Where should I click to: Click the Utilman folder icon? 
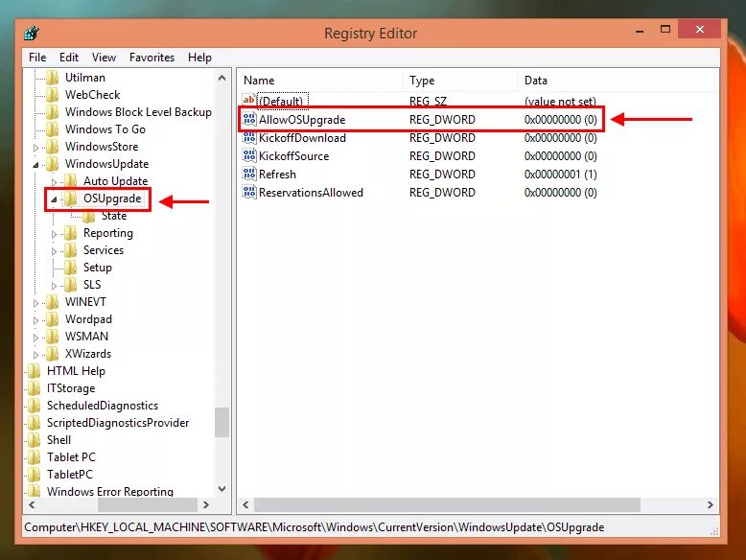point(53,78)
